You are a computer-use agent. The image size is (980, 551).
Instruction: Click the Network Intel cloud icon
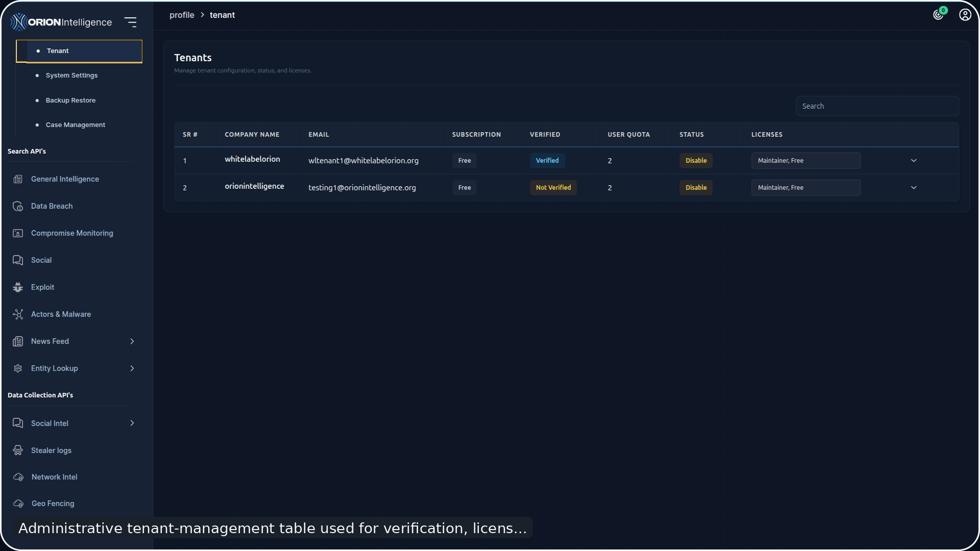[x=18, y=477]
